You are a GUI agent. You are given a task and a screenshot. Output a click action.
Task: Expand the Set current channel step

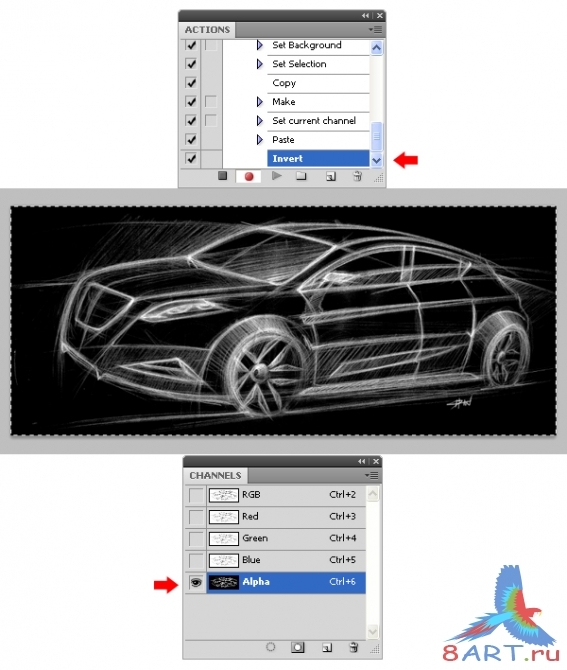259,120
